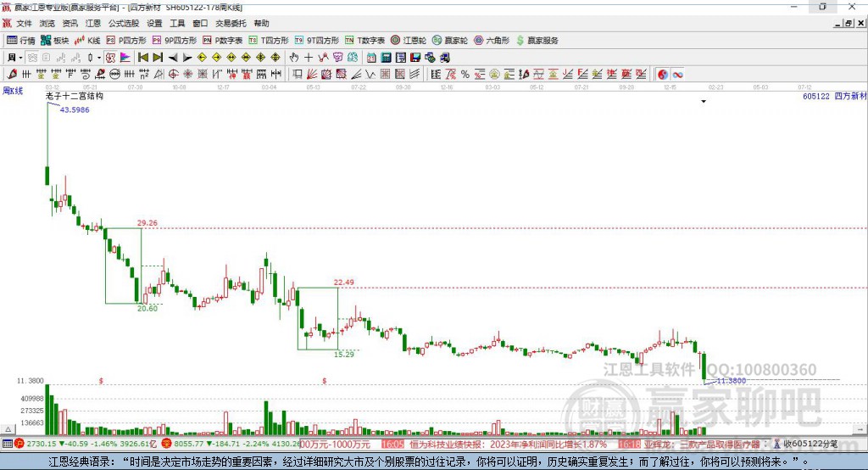Open the 江恩轮 Gann wheel
Viewport: 868px width, 470px height.
pos(409,41)
